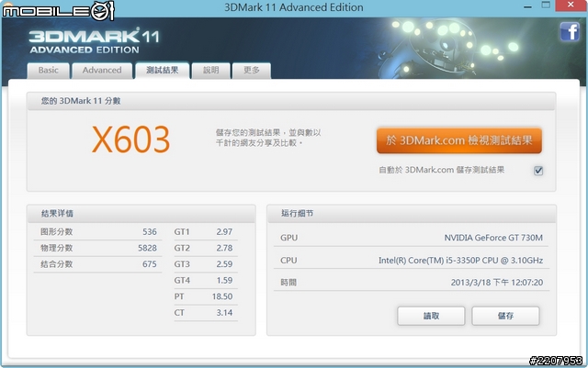Click the GT2 value 2.78

pyautogui.click(x=224, y=248)
